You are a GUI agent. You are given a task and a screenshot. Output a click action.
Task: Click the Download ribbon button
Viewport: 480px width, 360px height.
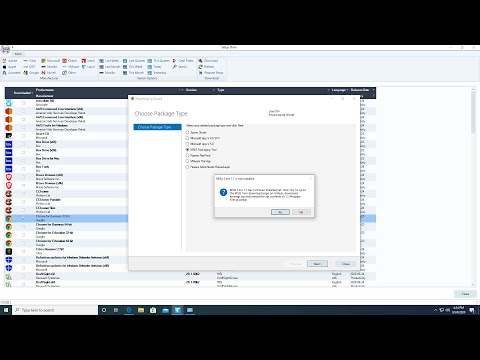pos(208,61)
